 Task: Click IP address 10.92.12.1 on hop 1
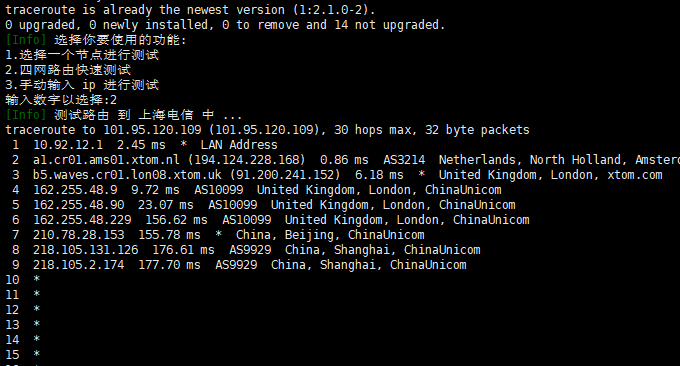[68, 145]
